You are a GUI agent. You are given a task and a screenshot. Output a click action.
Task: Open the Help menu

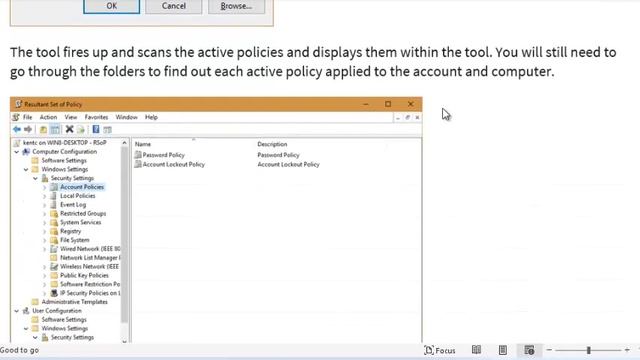click(151, 117)
